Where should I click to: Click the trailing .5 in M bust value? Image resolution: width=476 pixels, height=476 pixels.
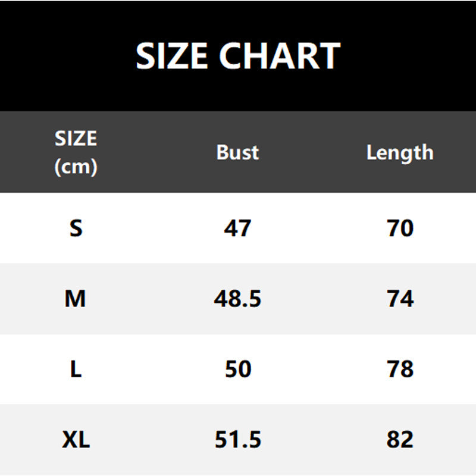pos(252,299)
